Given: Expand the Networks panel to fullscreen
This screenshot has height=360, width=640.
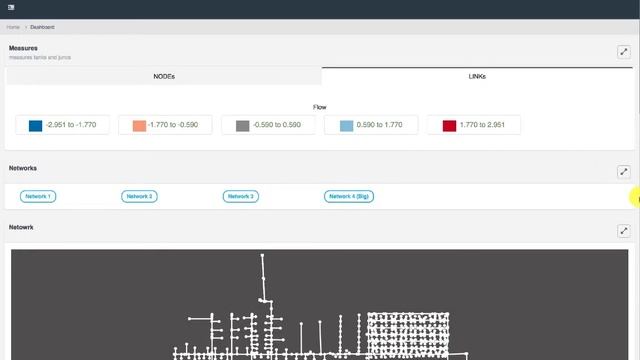Looking at the screenshot, I should pos(624,172).
